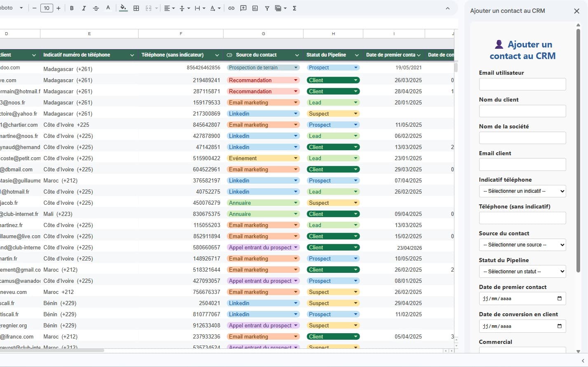
Task: Select email cell @dbmail.com
Action: (20, 169)
